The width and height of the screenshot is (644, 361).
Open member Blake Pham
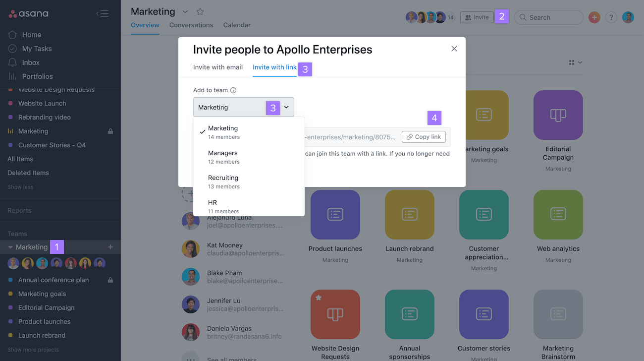pos(233,277)
